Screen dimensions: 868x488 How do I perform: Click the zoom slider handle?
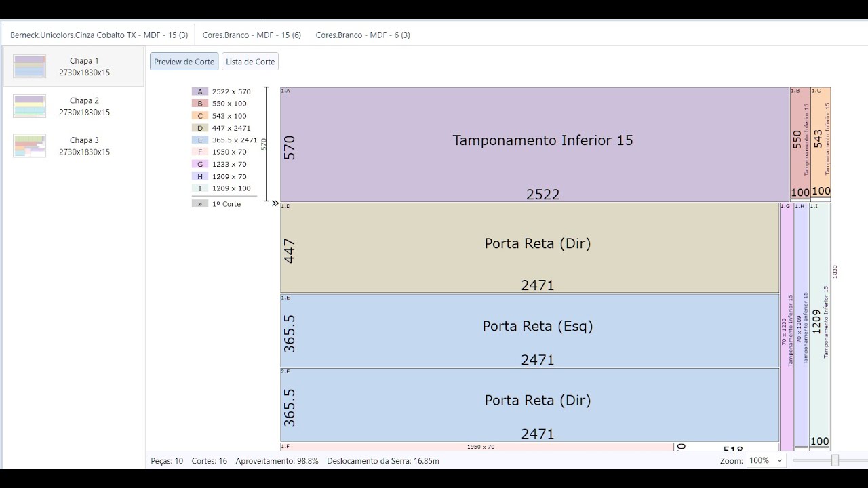(x=835, y=460)
